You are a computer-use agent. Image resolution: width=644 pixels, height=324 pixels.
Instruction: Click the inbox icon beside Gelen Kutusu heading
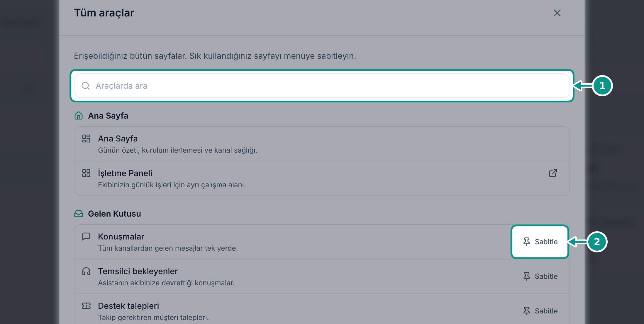(x=79, y=214)
